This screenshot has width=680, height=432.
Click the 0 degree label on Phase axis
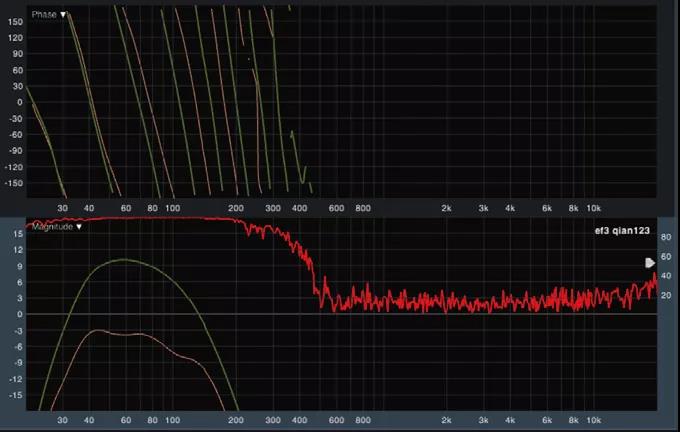18,101
